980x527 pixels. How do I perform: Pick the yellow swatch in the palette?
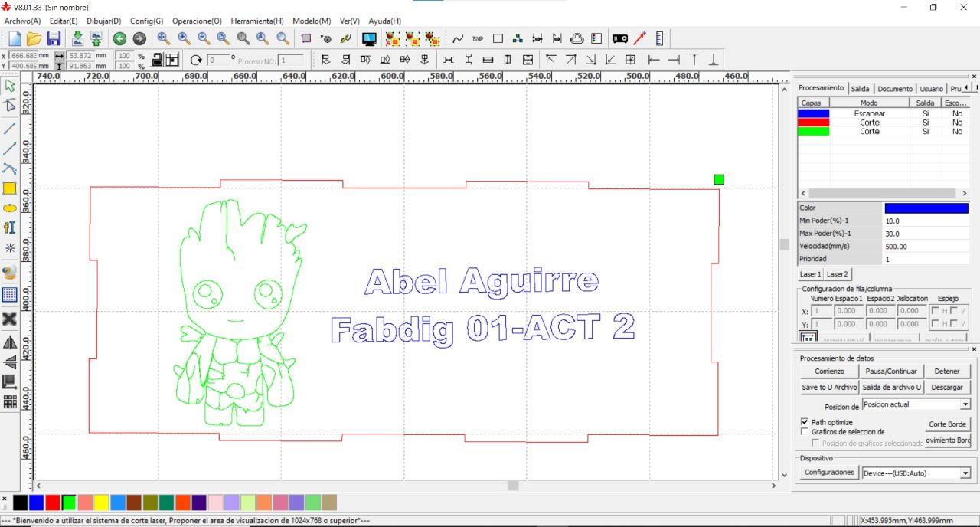(101, 502)
